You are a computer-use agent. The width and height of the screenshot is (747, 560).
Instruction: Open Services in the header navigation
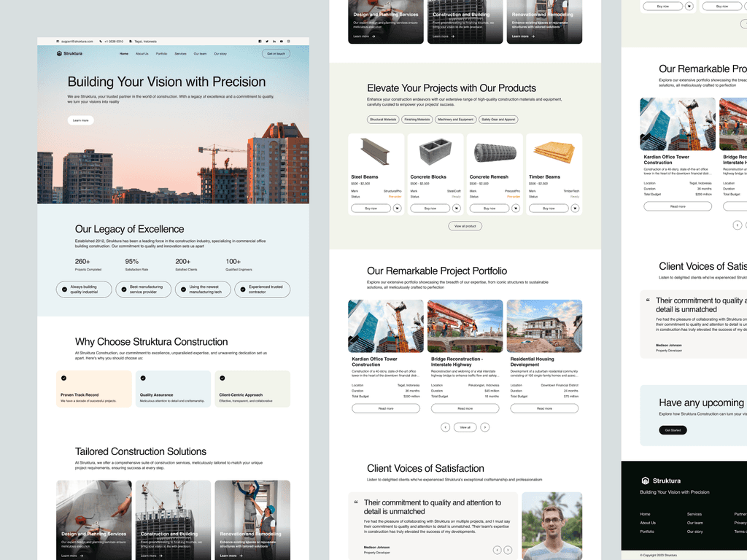181,54
